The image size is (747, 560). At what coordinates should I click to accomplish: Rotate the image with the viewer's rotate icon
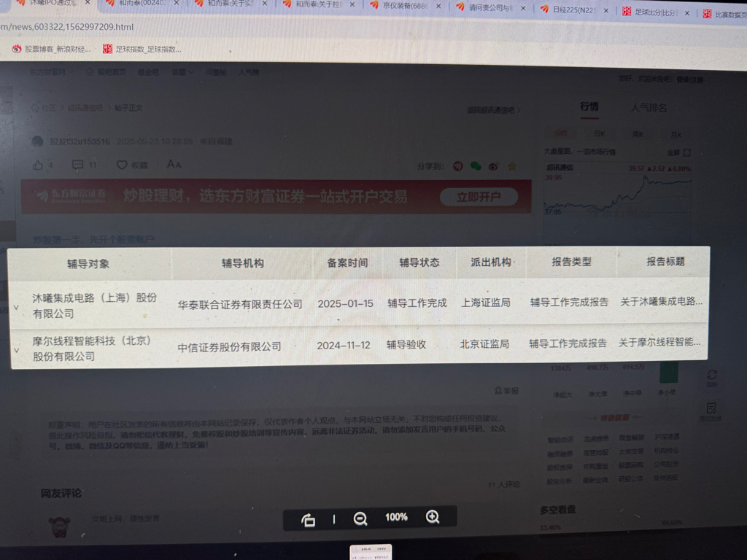point(309,519)
